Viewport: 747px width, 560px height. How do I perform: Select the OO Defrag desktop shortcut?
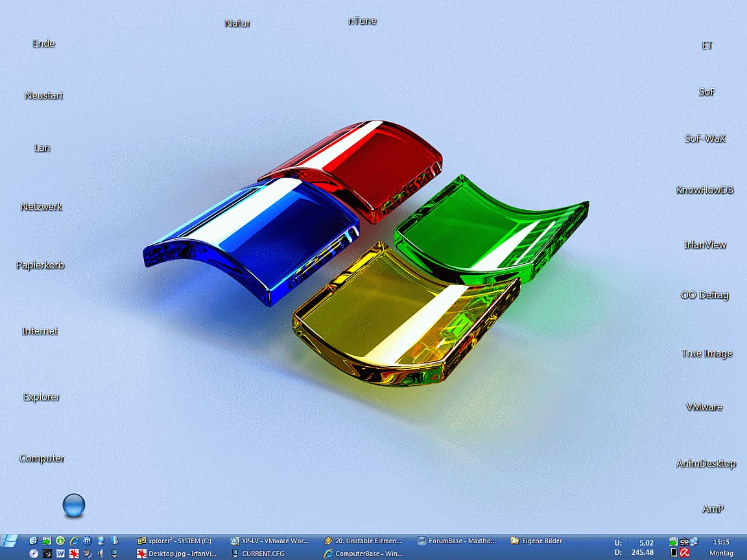[x=705, y=295]
